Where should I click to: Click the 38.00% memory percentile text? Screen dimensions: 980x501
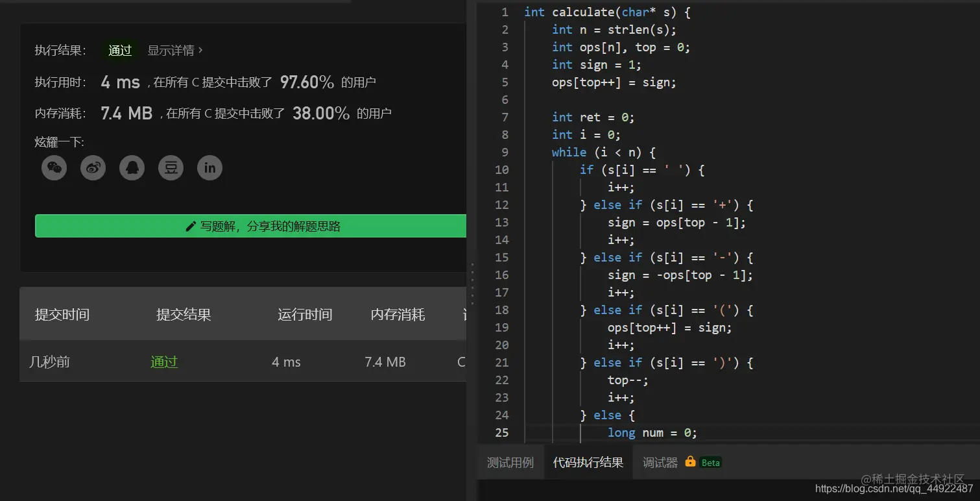(x=321, y=113)
